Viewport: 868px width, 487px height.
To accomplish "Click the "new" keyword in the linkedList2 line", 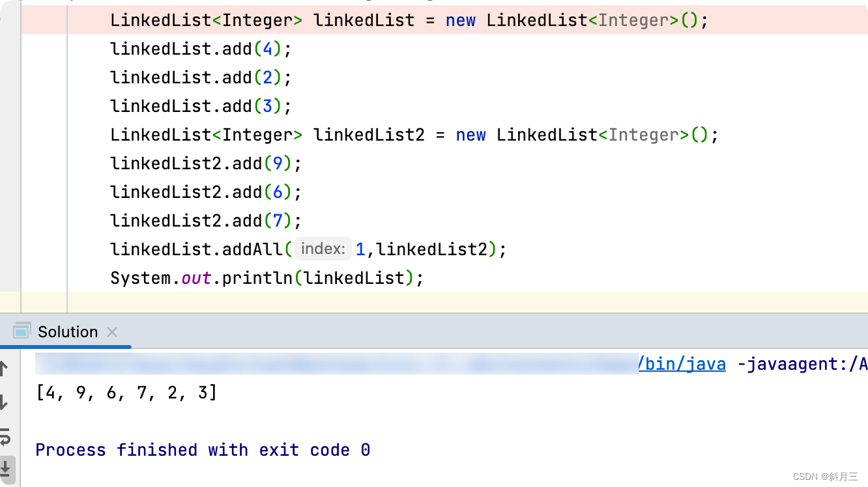I will (x=470, y=135).
